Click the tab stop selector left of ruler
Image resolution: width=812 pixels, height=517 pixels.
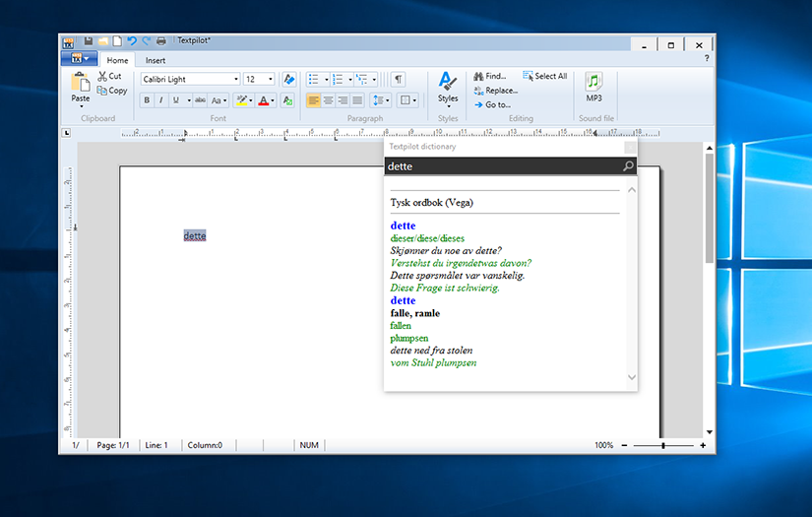[x=66, y=133]
